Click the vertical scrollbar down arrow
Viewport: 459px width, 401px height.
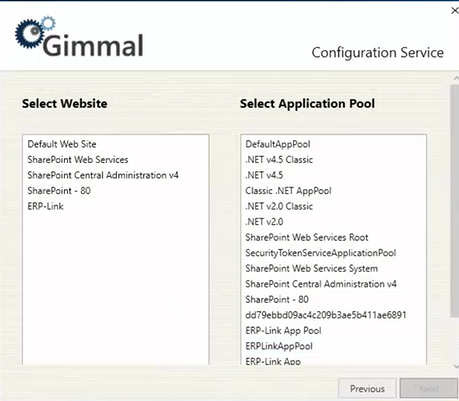pyautogui.click(x=456, y=367)
